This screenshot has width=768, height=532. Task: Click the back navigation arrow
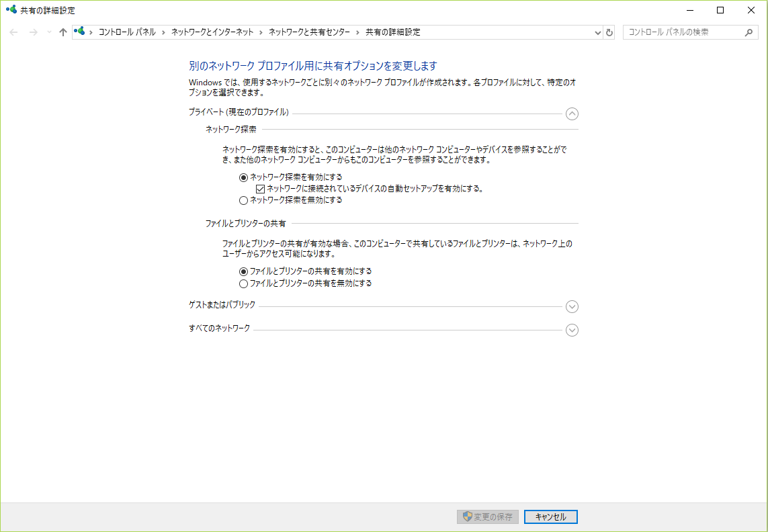click(13, 32)
